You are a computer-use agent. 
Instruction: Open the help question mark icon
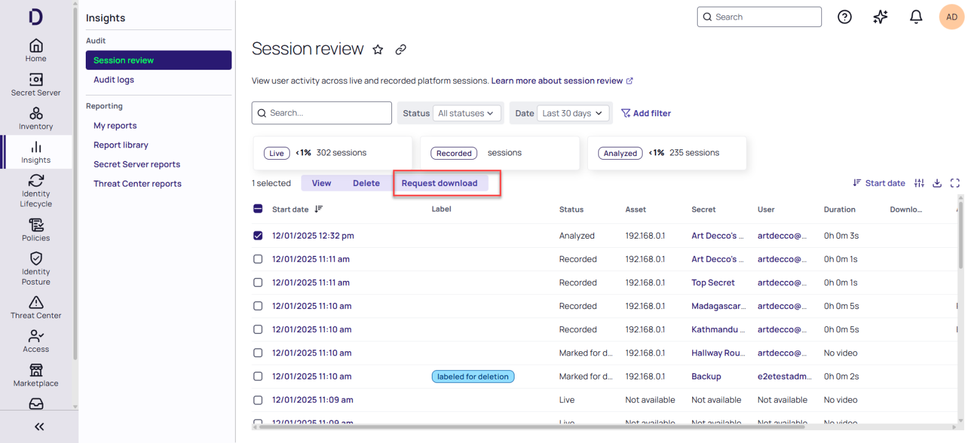(845, 17)
